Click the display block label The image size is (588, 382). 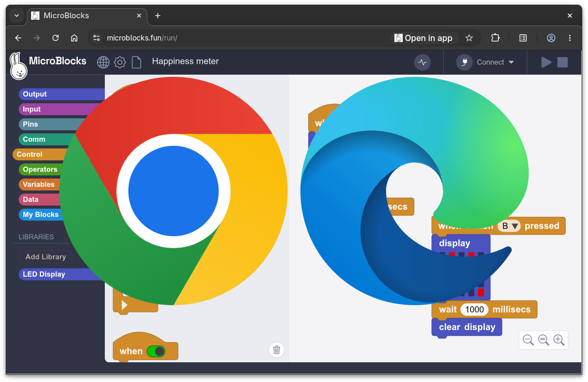(x=455, y=243)
